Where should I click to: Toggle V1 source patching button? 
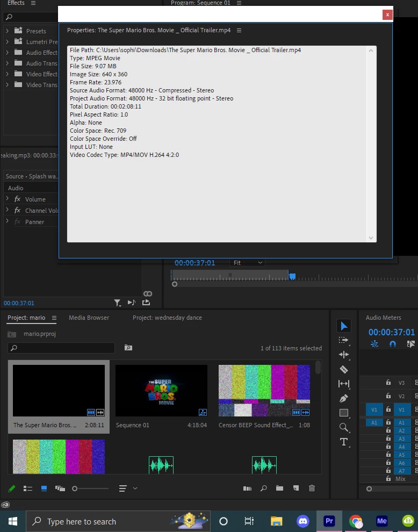374,409
